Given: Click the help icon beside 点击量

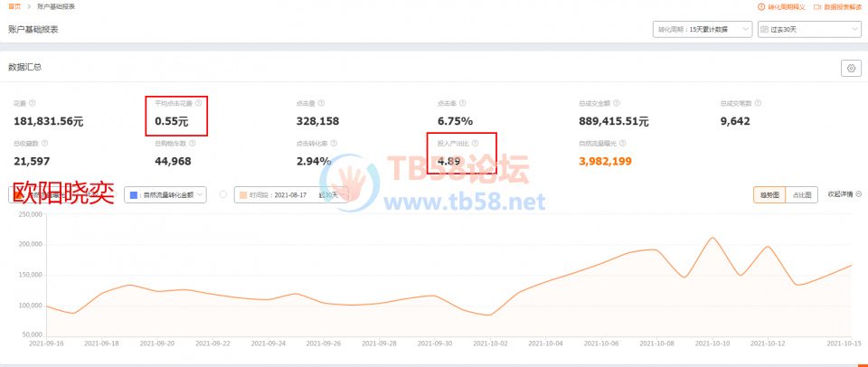Looking at the screenshot, I should 322,103.
